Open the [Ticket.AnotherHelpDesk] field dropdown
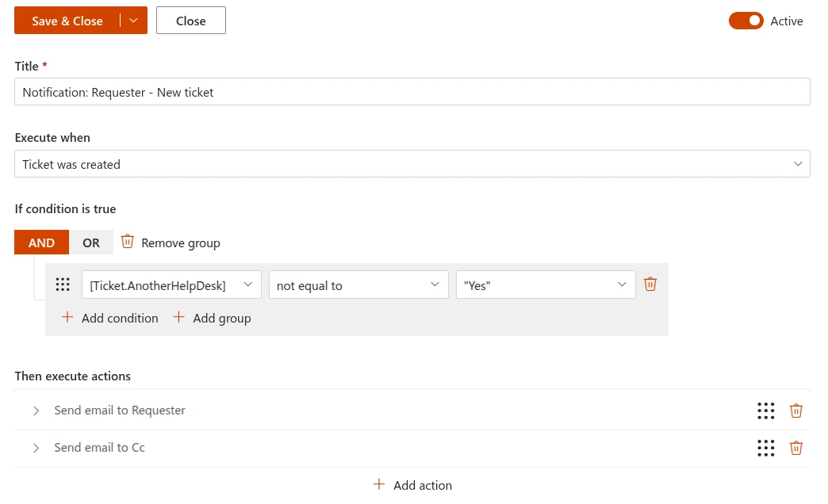This screenshot has width=828, height=504. 171,284
